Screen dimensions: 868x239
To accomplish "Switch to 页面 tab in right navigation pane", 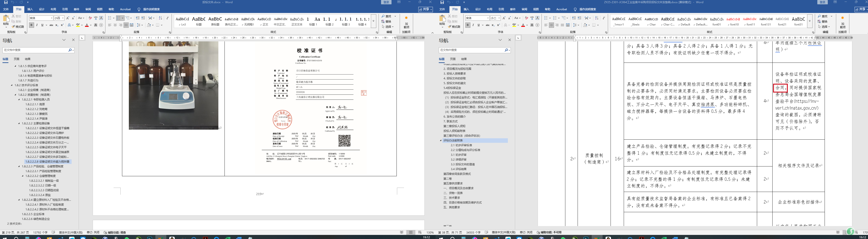I will pos(453,59).
